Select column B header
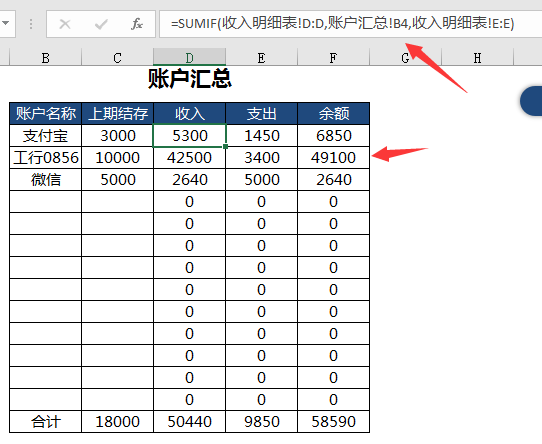The width and height of the screenshot is (542, 444). 45,57
